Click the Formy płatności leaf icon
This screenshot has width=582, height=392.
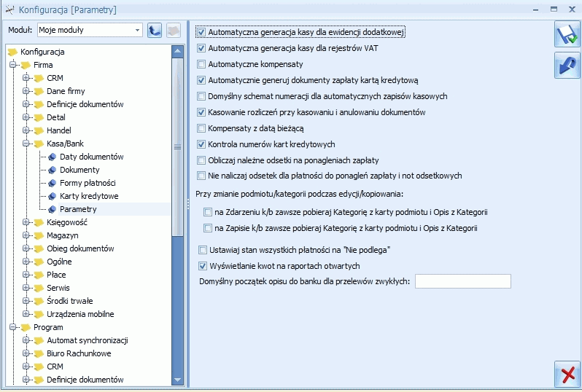pyautogui.click(x=53, y=183)
